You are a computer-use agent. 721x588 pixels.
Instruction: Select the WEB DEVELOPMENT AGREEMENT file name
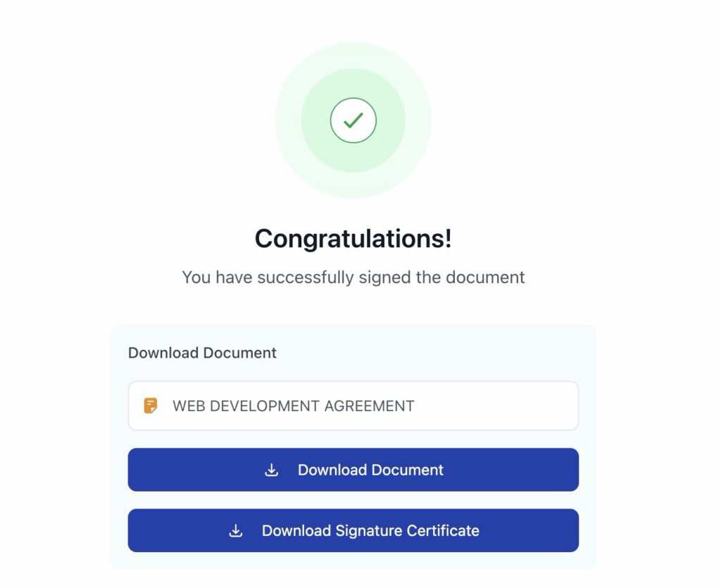point(294,406)
